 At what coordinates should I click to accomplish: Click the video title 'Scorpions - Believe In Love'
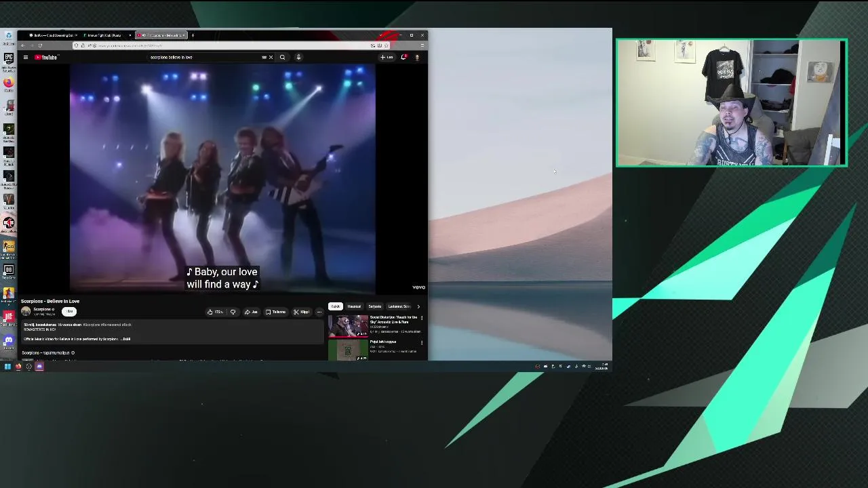coord(50,301)
